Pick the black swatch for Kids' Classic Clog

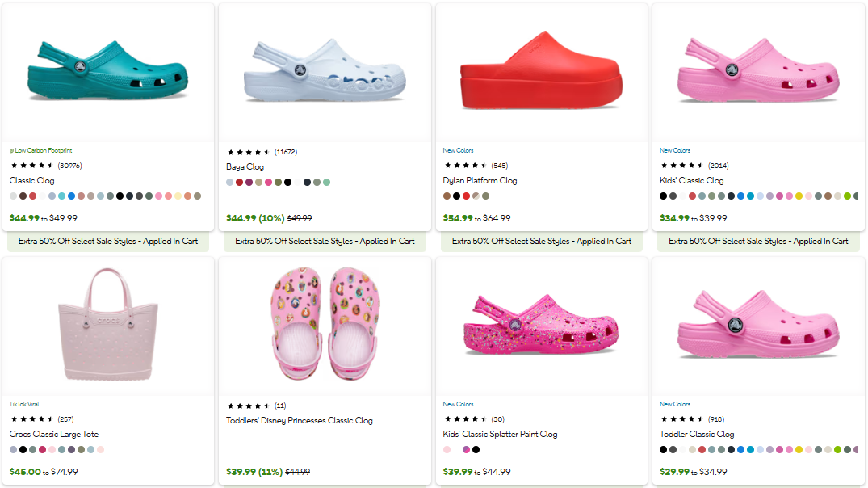(662, 196)
